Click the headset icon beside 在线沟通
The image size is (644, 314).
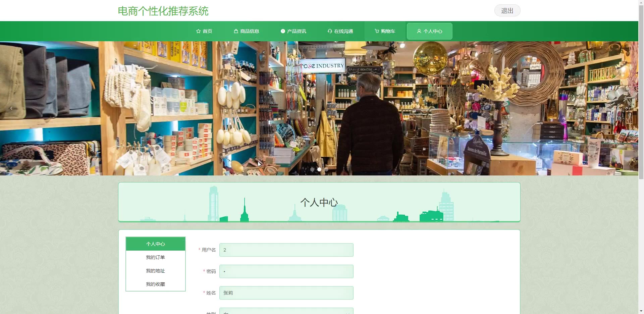330,31
